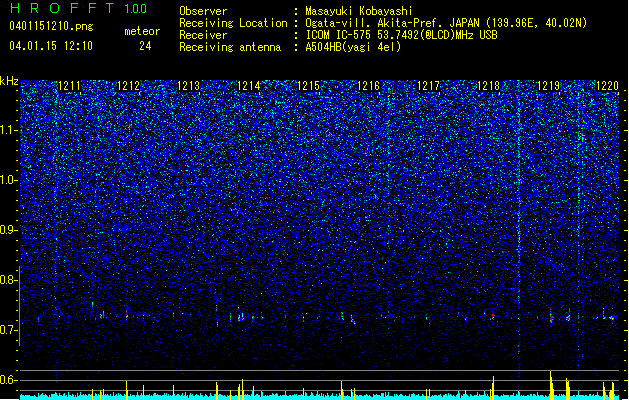Click the kHz axis unit label
The width and height of the screenshot is (629, 400).
point(9,81)
